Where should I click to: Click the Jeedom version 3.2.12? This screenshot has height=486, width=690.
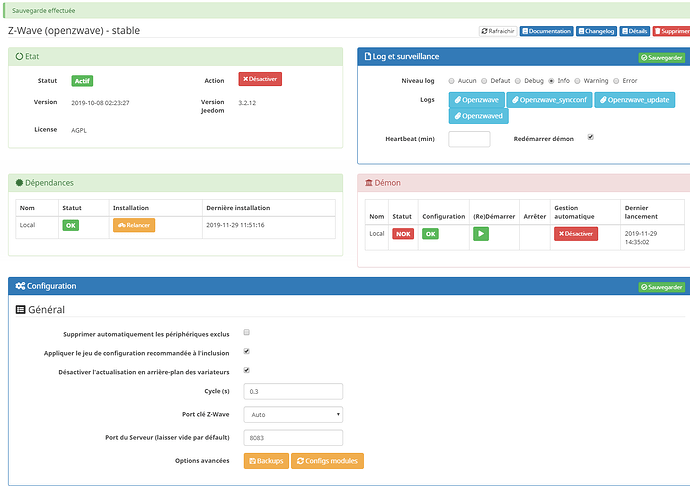(247, 103)
